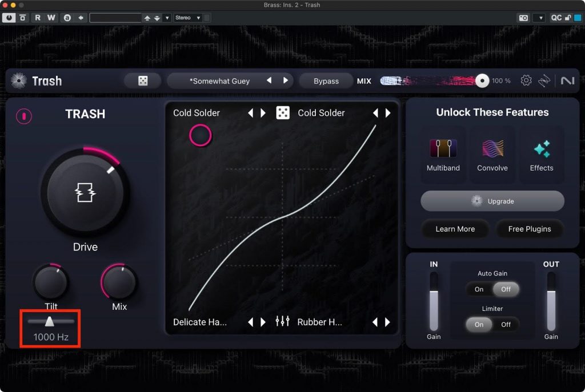Screen dimensions: 585x392
Task: Click the QC quick controls button
Action: click(x=556, y=18)
